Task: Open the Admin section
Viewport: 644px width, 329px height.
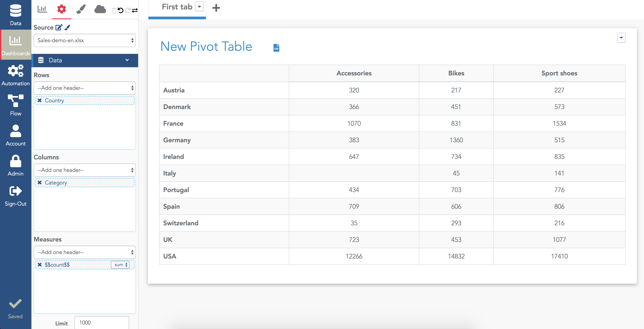Action: click(15, 165)
